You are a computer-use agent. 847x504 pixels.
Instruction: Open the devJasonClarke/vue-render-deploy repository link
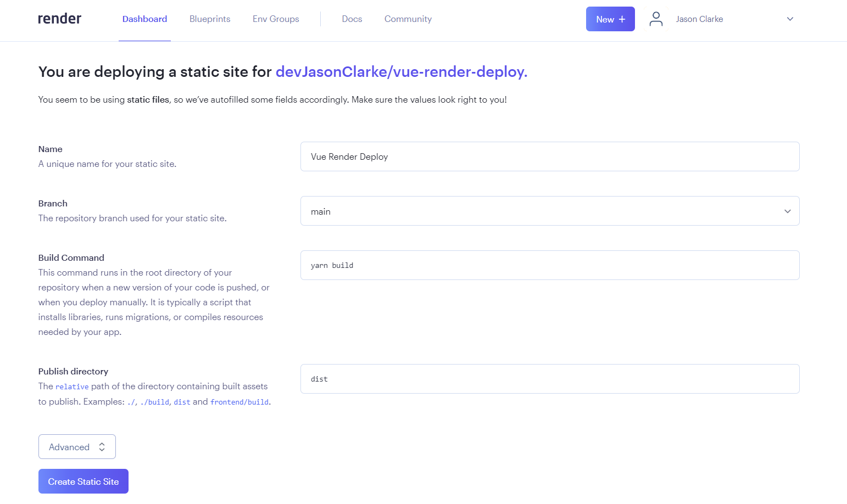coord(400,71)
